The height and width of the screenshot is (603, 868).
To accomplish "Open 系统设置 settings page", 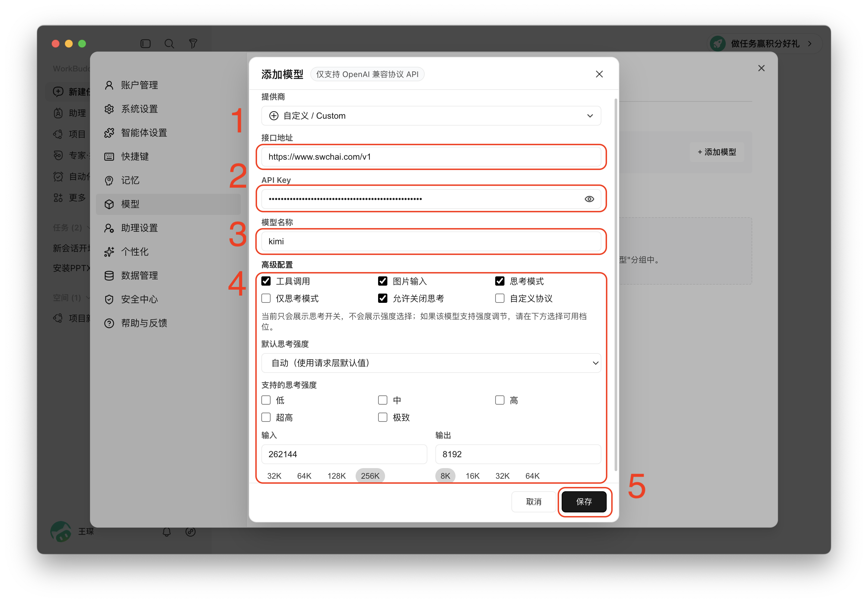I will 168,109.
